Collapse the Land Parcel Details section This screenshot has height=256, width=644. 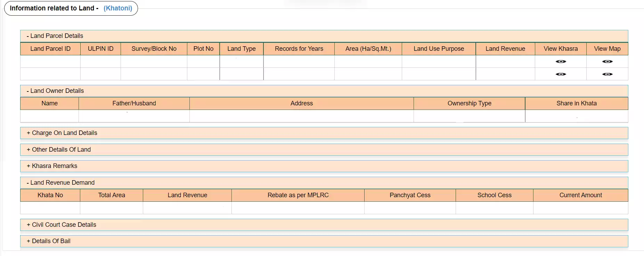click(324, 36)
